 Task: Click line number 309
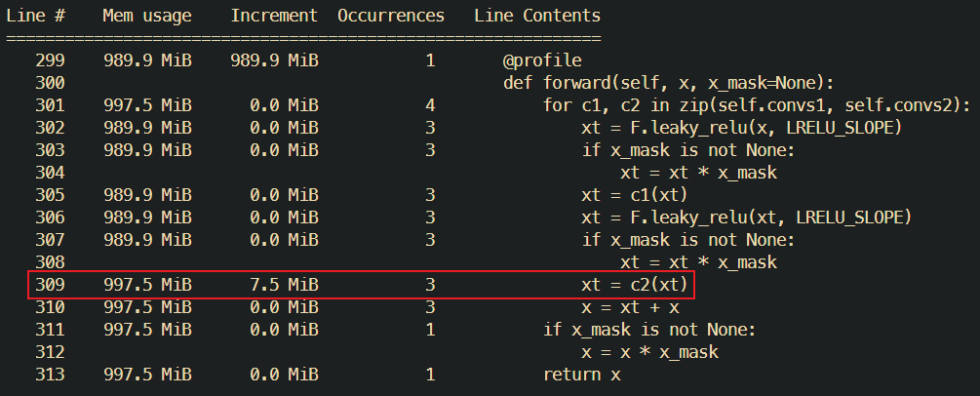pyautogui.click(x=50, y=286)
